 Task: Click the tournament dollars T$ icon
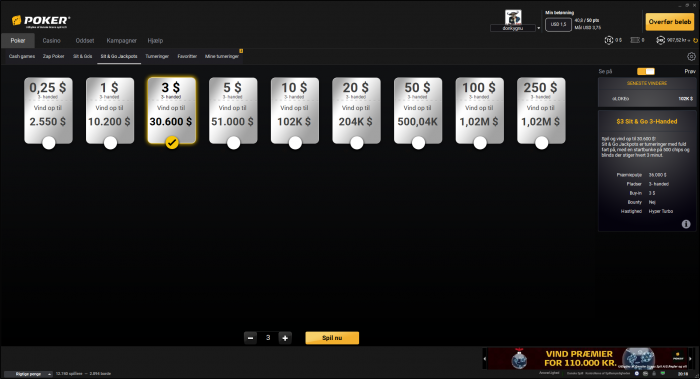(608, 40)
